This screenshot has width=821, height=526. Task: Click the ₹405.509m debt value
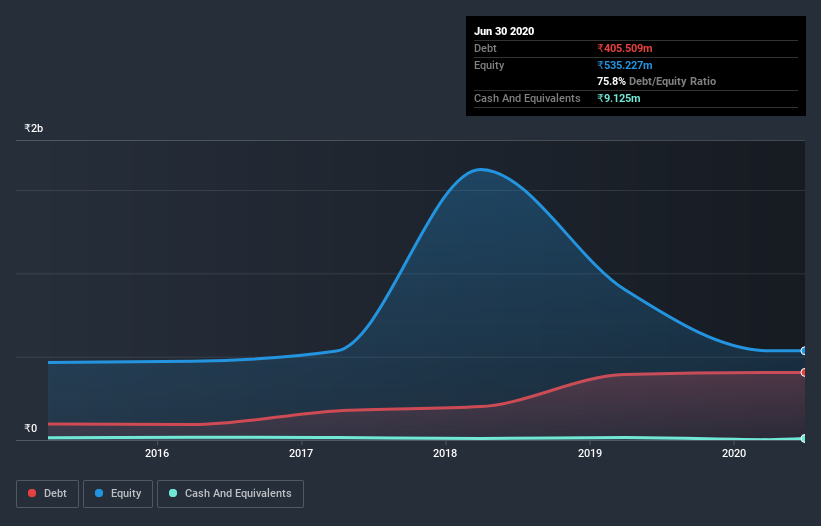click(625, 48)
